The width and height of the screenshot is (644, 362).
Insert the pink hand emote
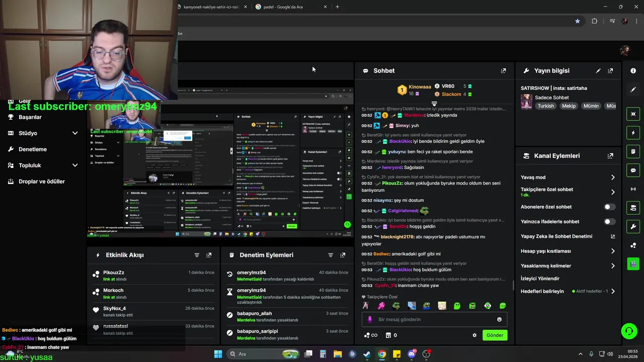[381, 306]
